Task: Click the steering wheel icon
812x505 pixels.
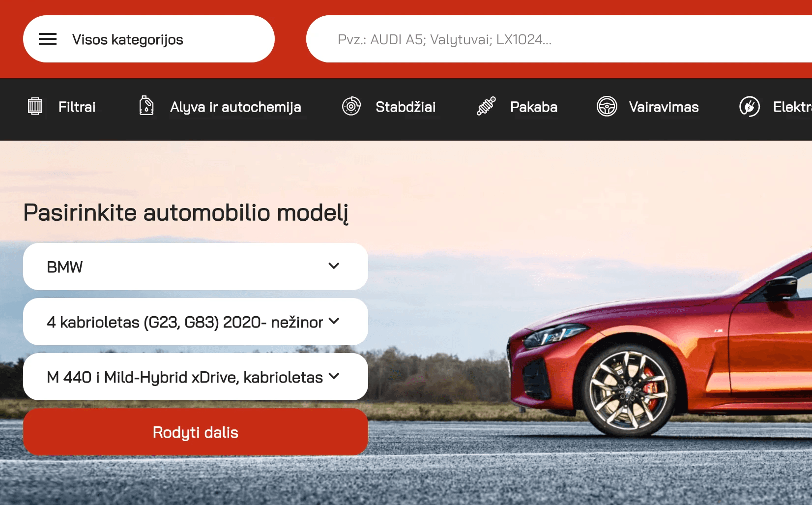Action: pyautogui.click(x=607, y=106)
